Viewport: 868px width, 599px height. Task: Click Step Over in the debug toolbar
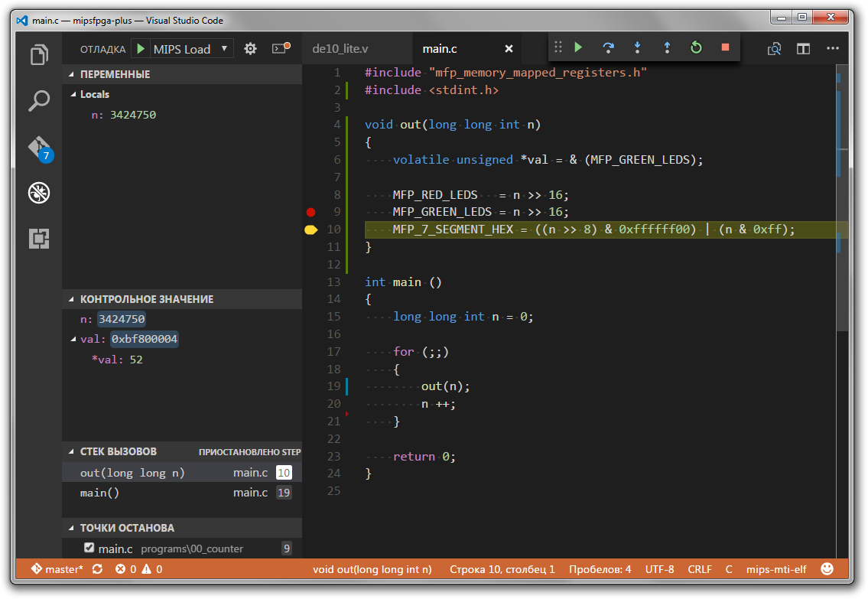click(608, 48)
